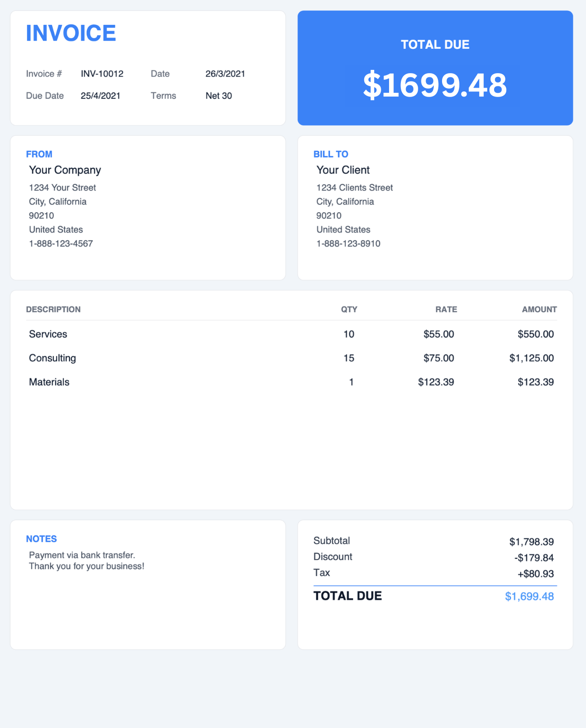Click the $1,699.48 total in summary
Screen dimensions: 586x728
coord(529,596)
